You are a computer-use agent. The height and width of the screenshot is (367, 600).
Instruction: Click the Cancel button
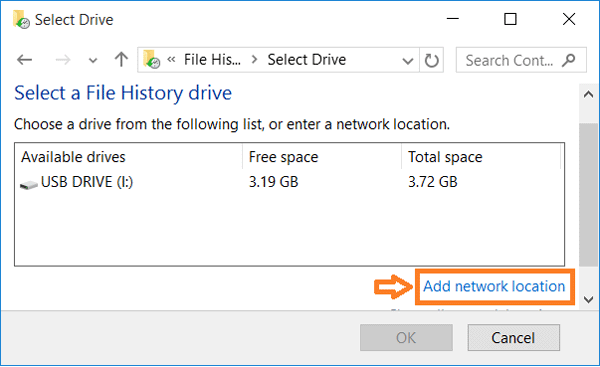point(514,338)
